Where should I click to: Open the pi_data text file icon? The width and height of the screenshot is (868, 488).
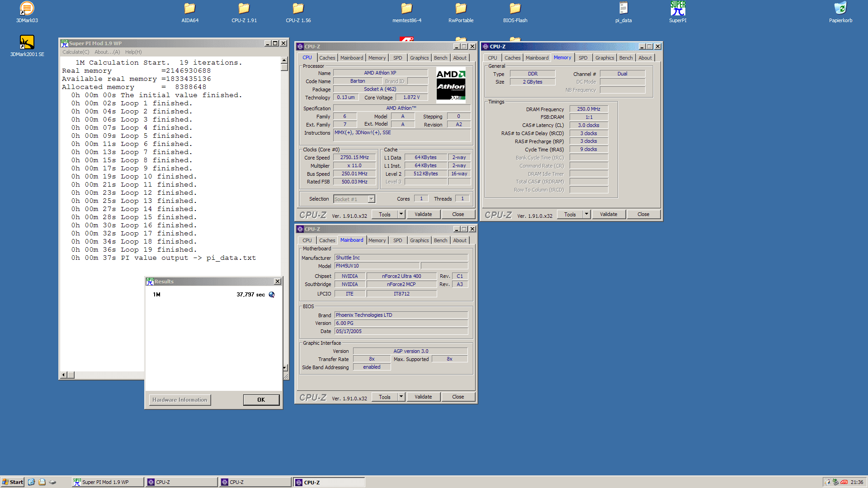(623, 9)
